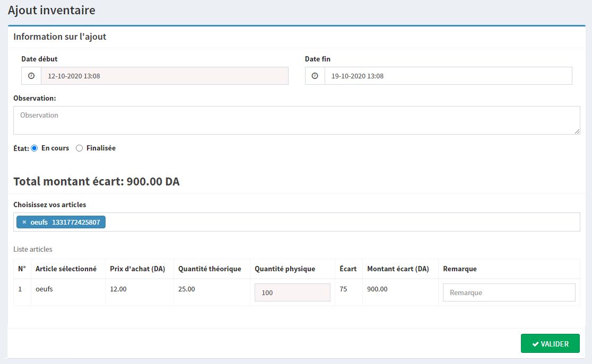Click the clock icon beside Date début
592x364 pixels.
31,76
